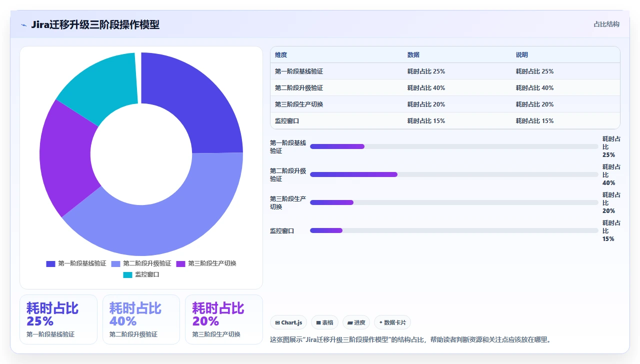The height and width of the screenshot is (364, 640).
Task: Click the 监控窗口 progress bar
Action: click(x=454, y=230)
